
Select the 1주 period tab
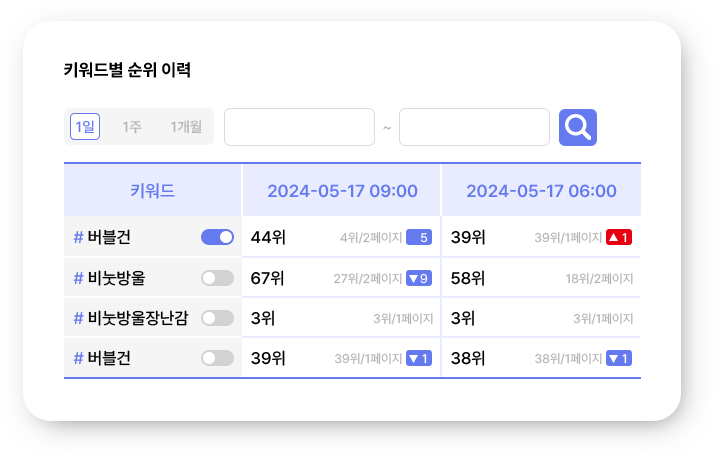(132, 126)
